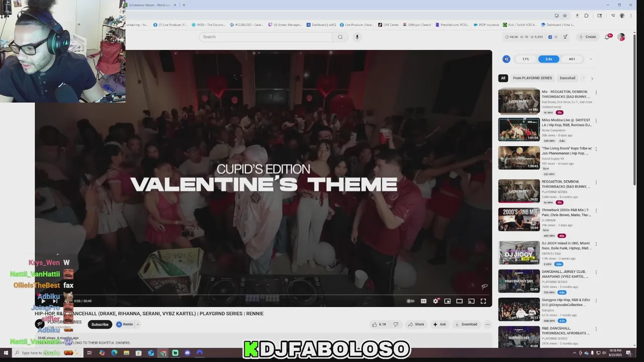Select the Dancehall filter chip

(568, 78)
